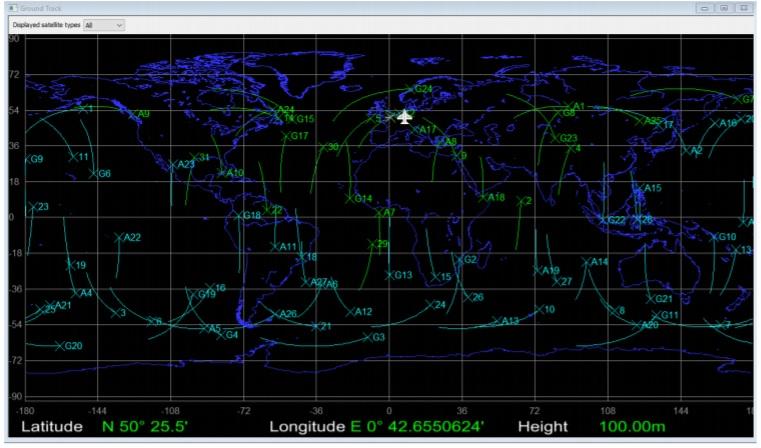Minimize the Ground Track window
Viewport: 761px width, 448px height.
tap(706, 7)
